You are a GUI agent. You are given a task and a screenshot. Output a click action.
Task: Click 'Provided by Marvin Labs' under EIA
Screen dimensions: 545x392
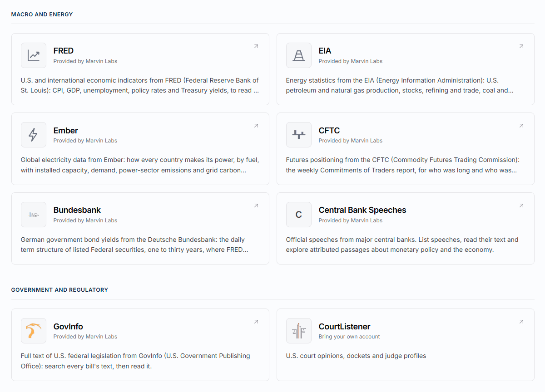click(351, 61)
